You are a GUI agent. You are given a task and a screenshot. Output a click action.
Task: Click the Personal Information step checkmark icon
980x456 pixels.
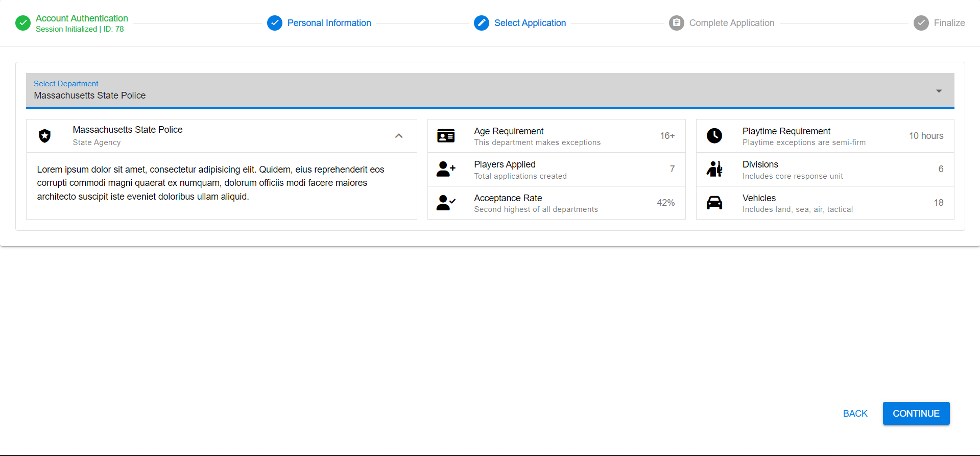275,23
